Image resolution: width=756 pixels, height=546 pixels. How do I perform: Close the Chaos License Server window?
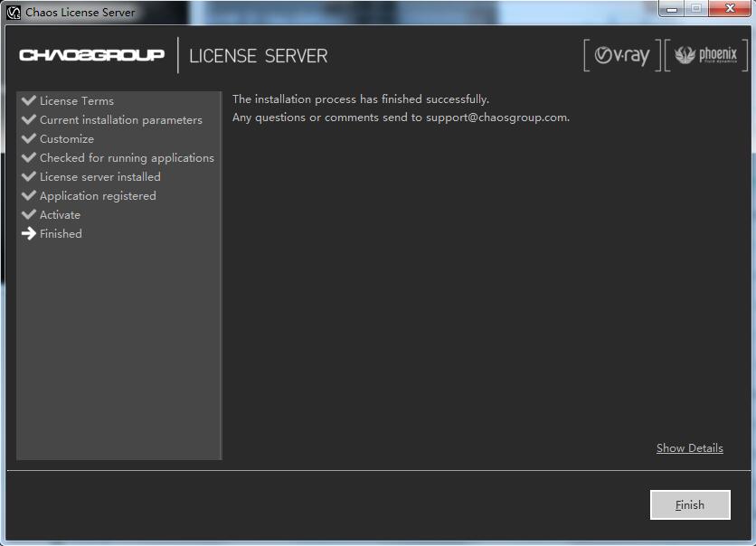click(x=730, y=9)
